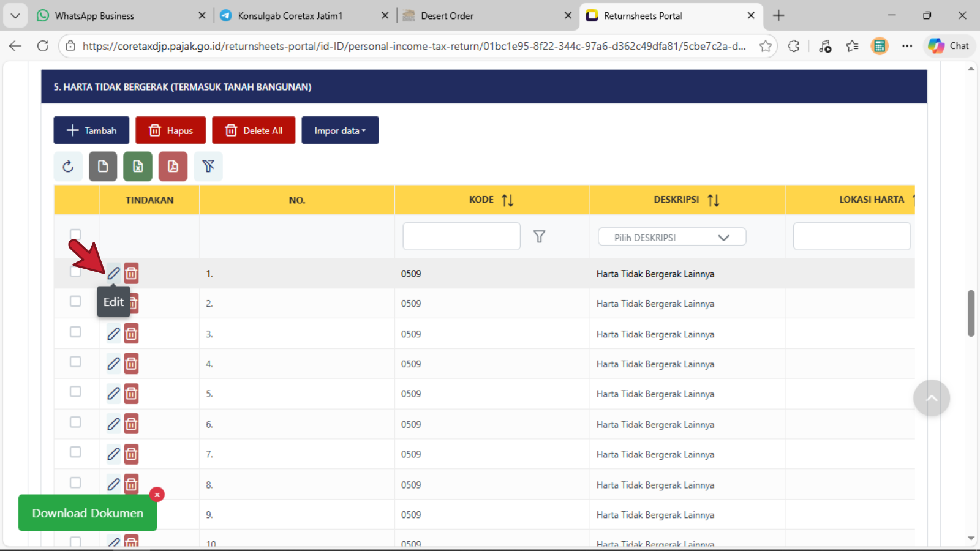
Task: Switch to the Konsulgab Coretax Jatim1 tab
Action: pyautogui.click(x=290, y=16)
